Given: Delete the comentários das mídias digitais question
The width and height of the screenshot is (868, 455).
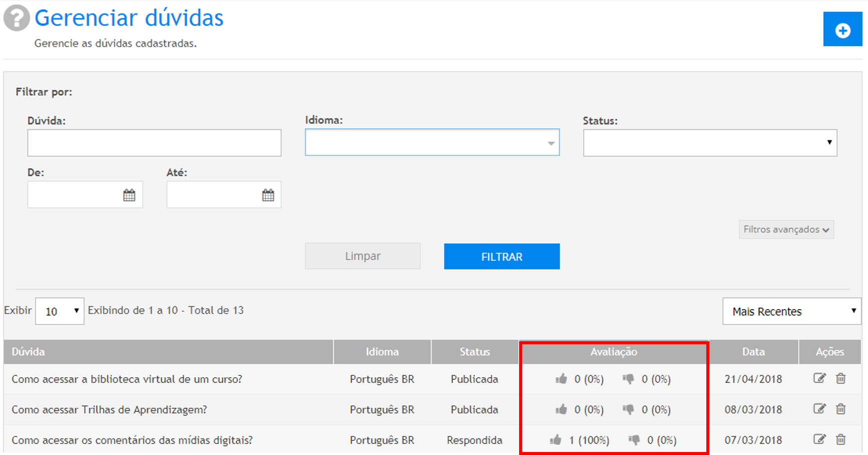Looking at the screenshot, I should click(x=840, y=439).
